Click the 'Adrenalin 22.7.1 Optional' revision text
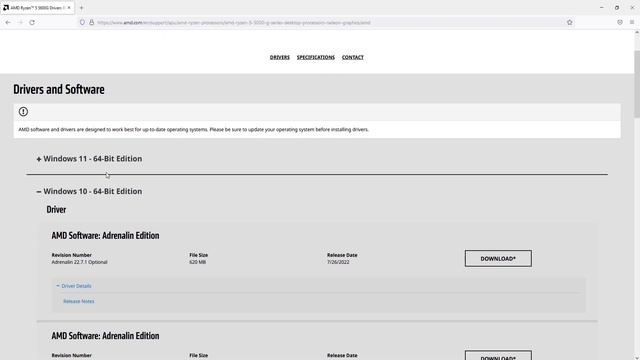The image size is (640, 360). 79,262
